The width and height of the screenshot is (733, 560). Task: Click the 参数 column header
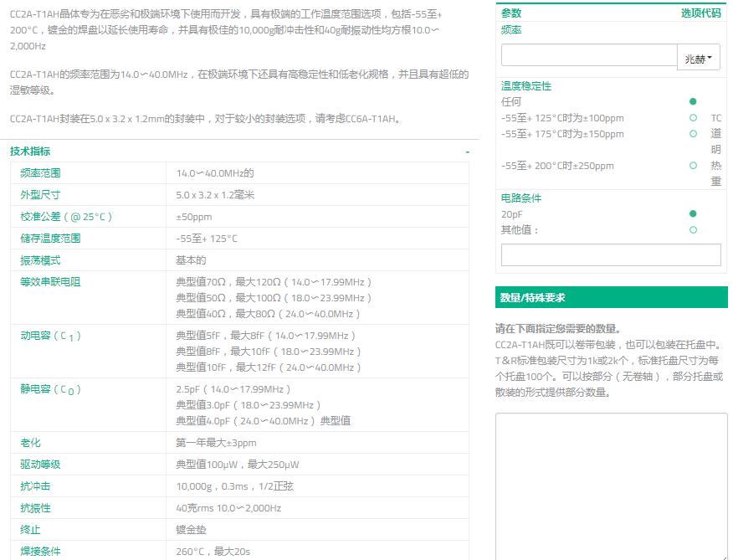(511, 13)
